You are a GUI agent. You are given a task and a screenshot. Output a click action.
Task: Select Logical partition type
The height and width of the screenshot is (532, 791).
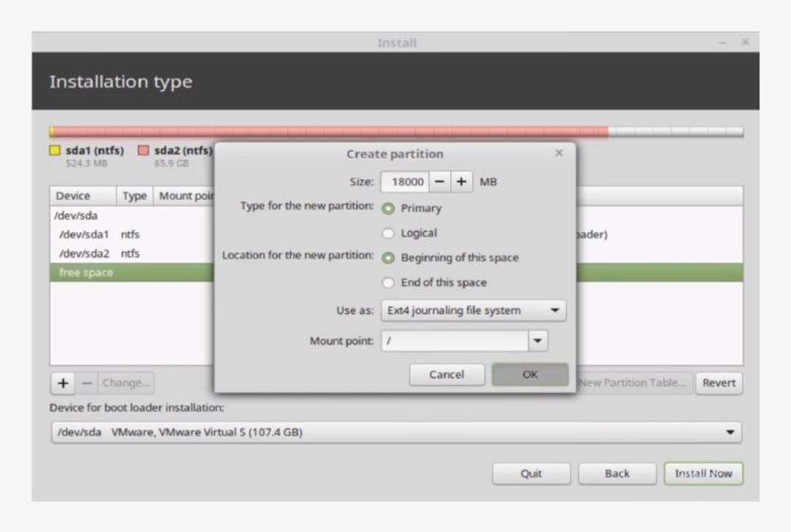pyautogui.click(x=388, y=233)
